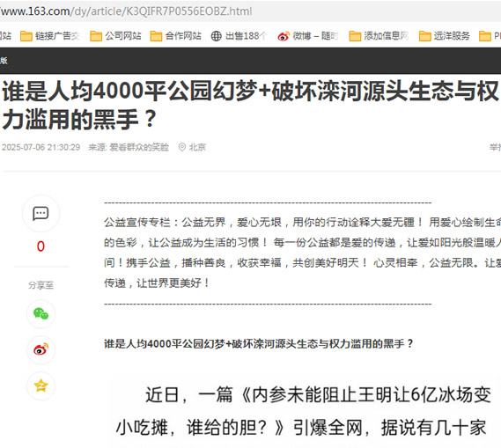Click the bold article subheading
The image size is (501, 448).
[x=259, y=344]
